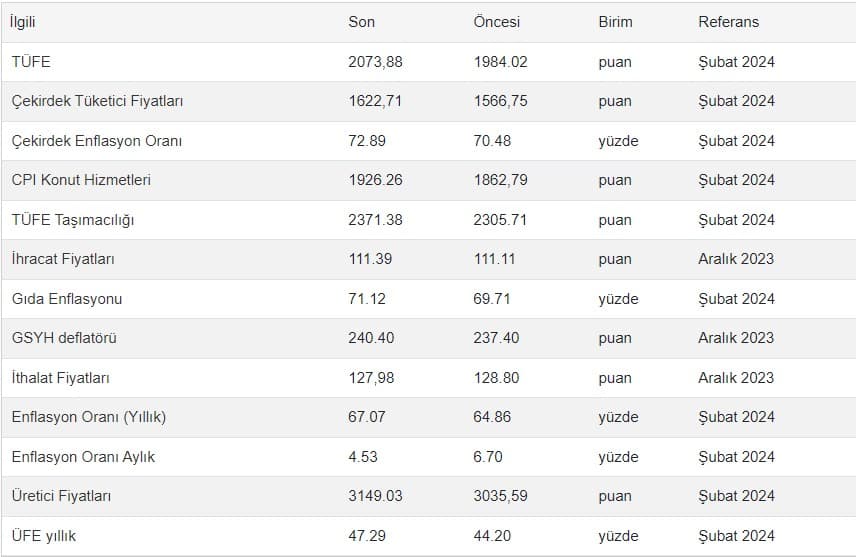Image resolution: width=856 pixels, height=557 pixels.
Task: Click the Referans column header
Action: click(x=728, y=22)
